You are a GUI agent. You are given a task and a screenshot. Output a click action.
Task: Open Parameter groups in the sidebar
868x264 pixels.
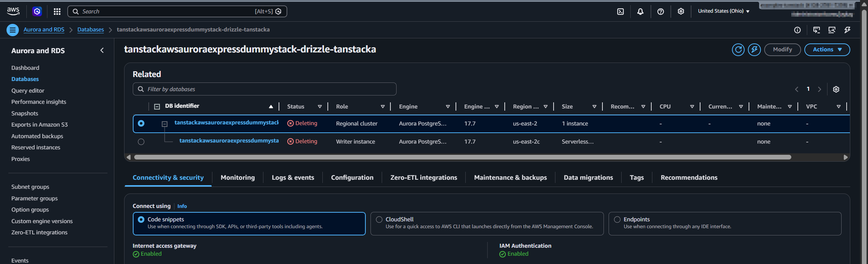click(34, 199)
